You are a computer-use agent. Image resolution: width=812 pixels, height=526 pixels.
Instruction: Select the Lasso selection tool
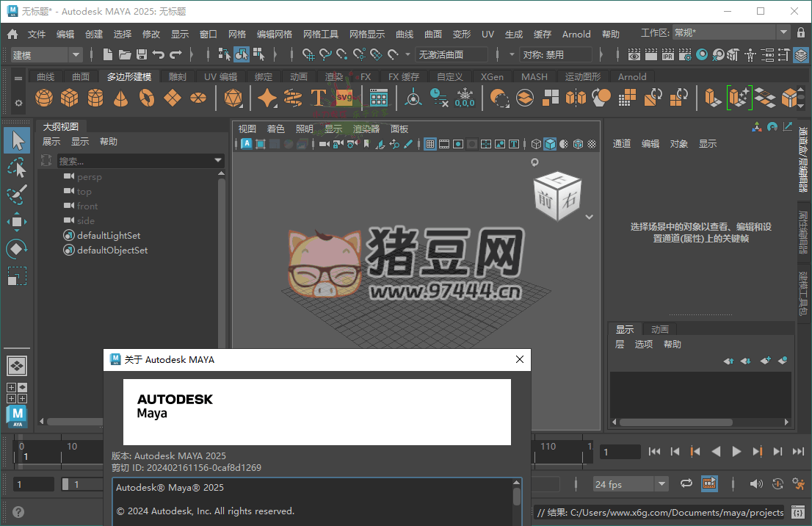16,167
